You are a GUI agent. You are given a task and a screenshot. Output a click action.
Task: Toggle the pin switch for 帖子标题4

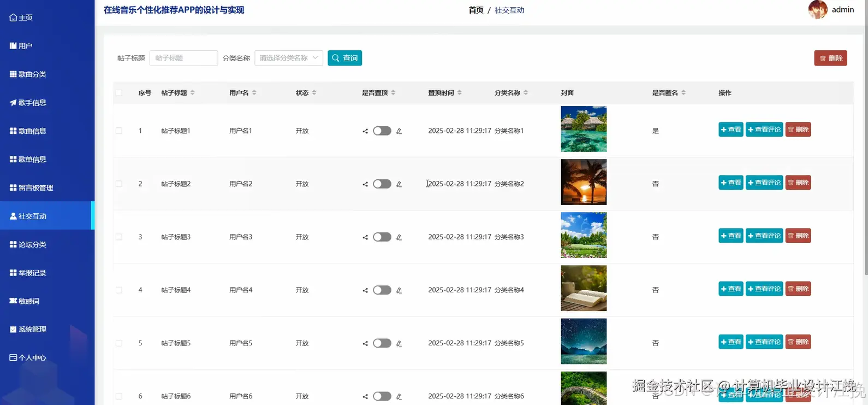[382, 290]
